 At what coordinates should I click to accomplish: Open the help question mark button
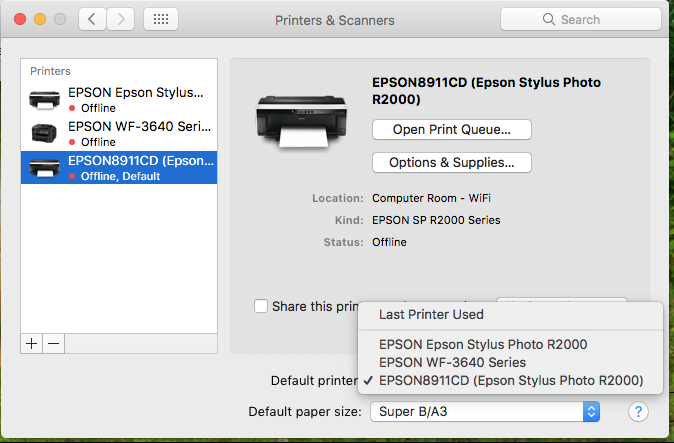click(x=636, y=411)
